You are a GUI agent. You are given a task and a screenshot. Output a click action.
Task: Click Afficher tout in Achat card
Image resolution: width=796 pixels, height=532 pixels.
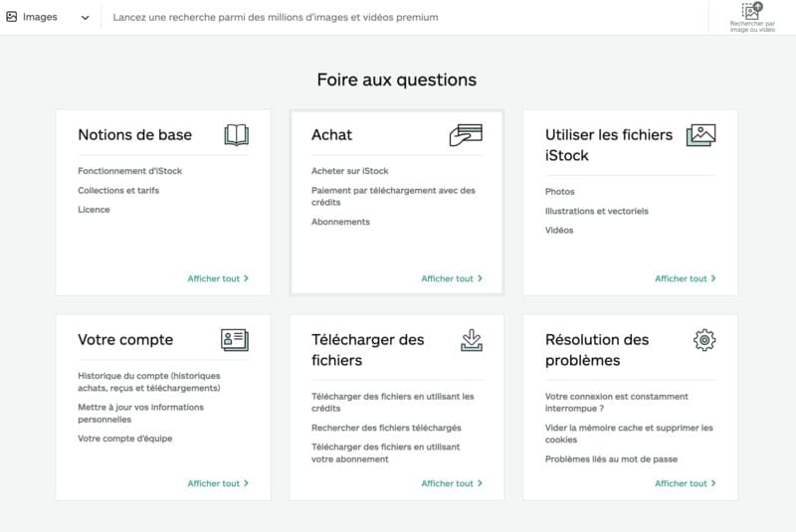[x=452, y=278]
